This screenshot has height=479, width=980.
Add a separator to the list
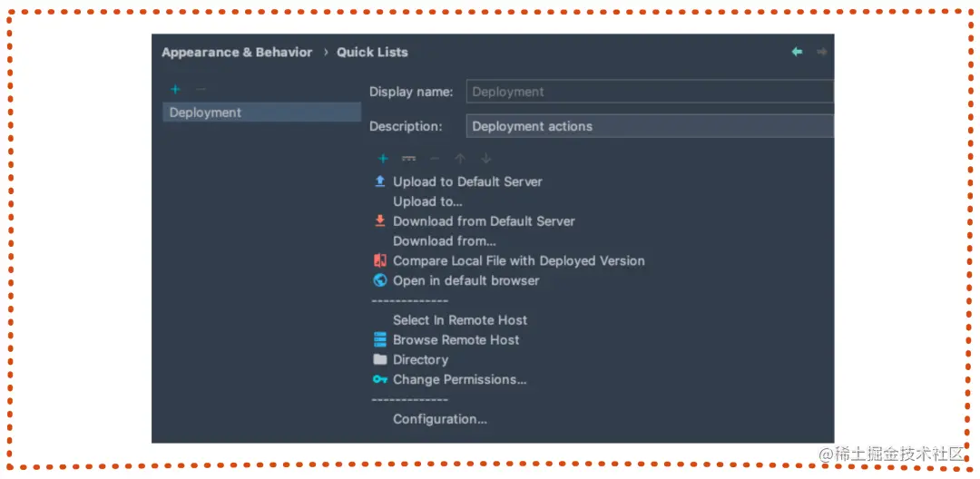pyautogui.click(x=408, y=159)
